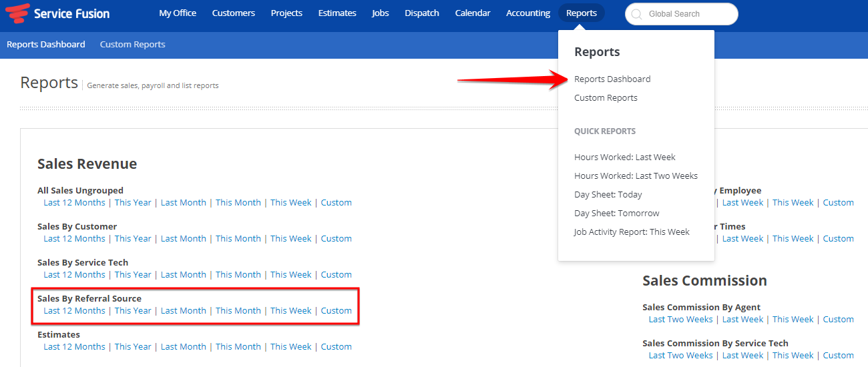This screenshot has width=868, height=367.
Task: Open Estimates Custom range report
Action: click(337, 347)
